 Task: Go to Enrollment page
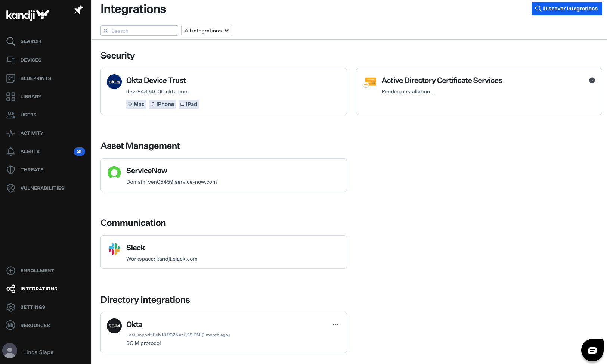point(37,271)
